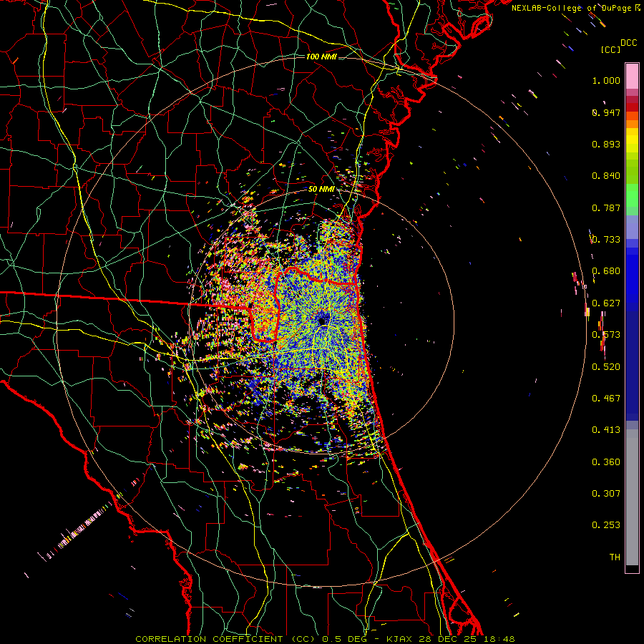Click the pink segment atop the color bar
This screenshot has width=644, height=644.
[632, 77]
